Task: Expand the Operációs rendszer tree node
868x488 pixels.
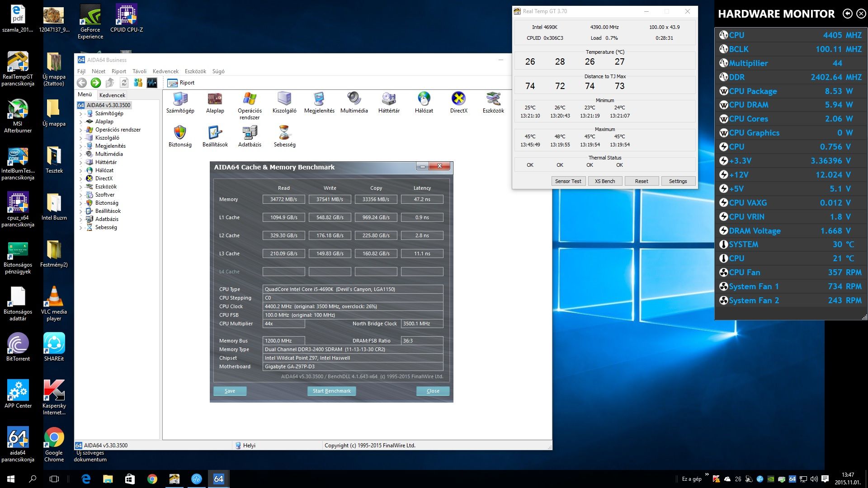Action: coord(81,130)
